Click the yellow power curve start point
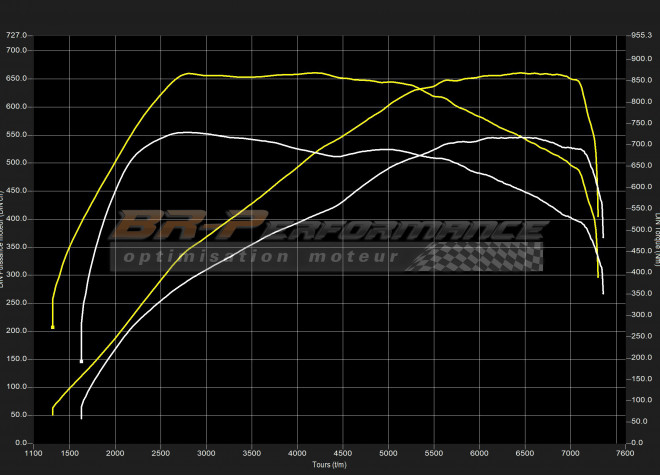 tap(53, 413)
